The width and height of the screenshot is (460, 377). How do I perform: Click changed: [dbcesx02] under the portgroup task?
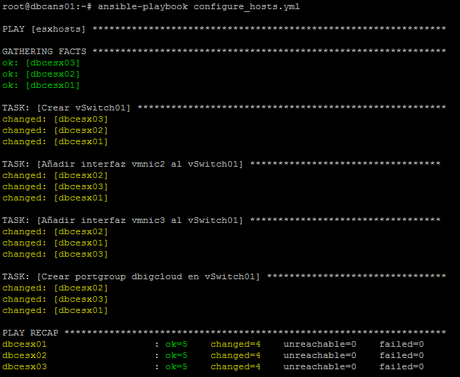click(x=55, y=288)
